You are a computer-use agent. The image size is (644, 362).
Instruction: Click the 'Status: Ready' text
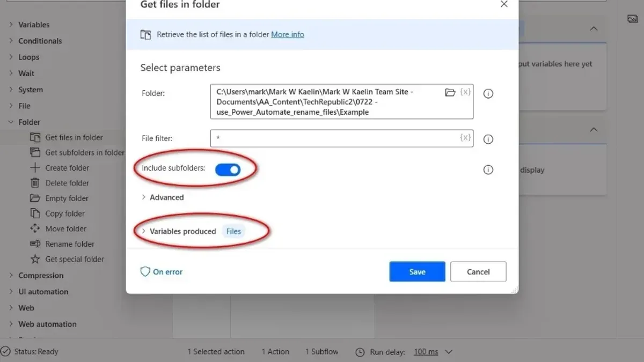coord(36,352)
